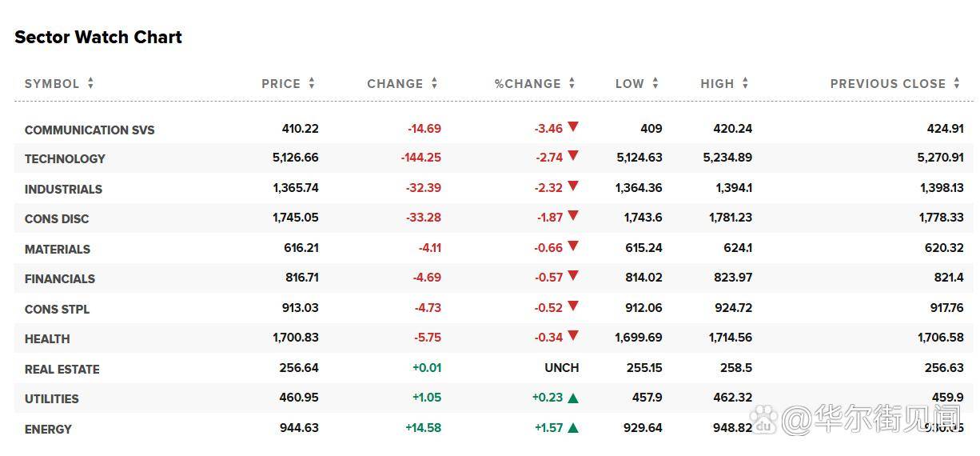This screenshot has width=980, height=456.
Task: Click red triangle in Communication Svs row
Action: tap(573, 127)
